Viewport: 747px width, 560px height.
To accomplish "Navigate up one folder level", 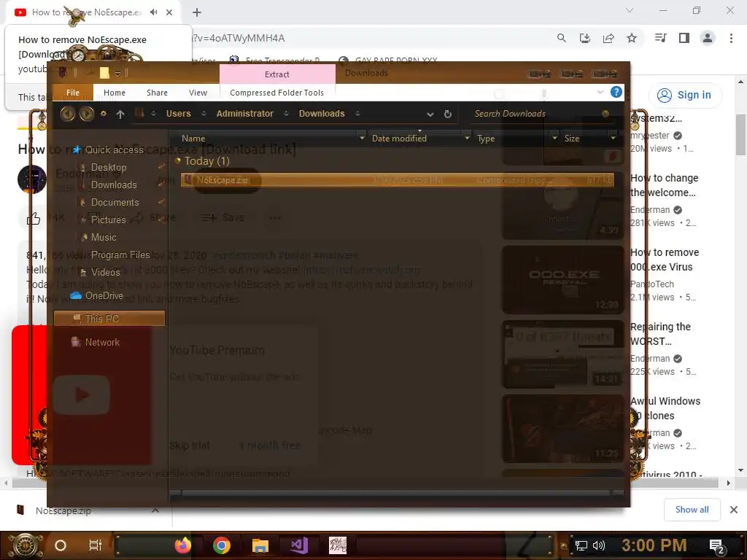I will pos(120,114).
